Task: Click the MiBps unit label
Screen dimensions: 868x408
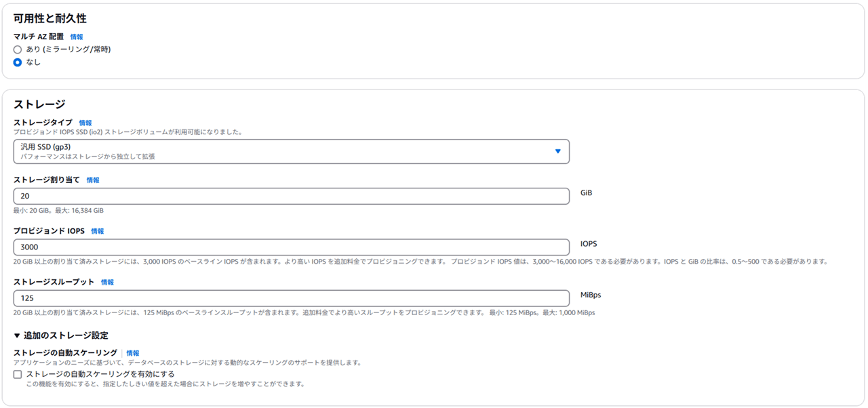Action: (x=591, y=295)
